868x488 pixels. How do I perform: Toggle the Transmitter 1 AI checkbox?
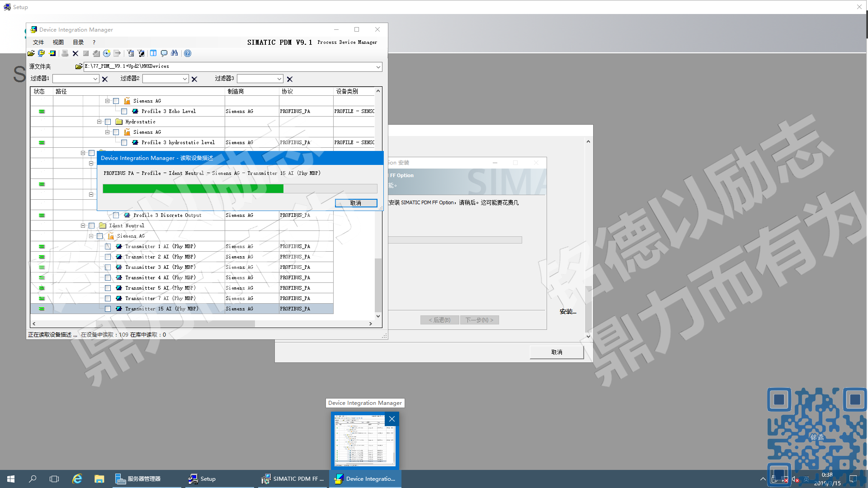coord(108,247)
